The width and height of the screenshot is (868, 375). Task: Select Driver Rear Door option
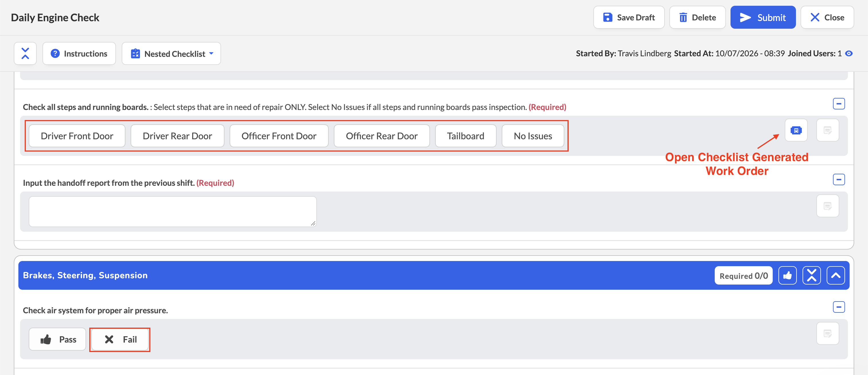click(177, 136)
